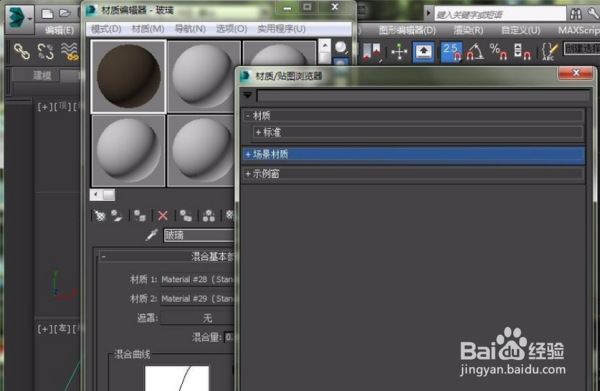Pick material from object with eyedropper

tap(152, 235)
